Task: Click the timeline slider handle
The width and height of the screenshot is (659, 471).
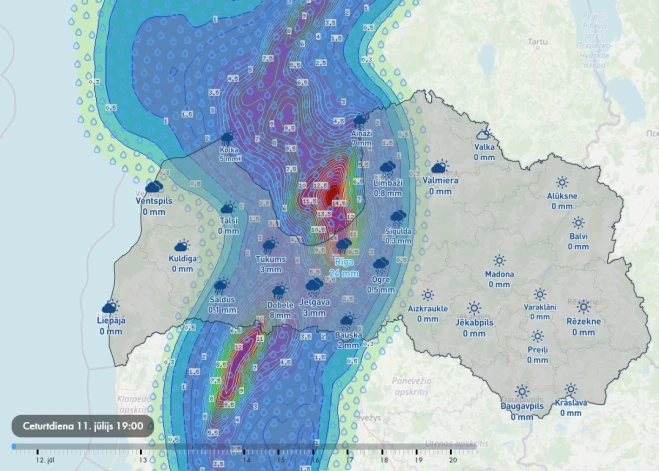Action: pyautogui.click(x=14, y=447)
